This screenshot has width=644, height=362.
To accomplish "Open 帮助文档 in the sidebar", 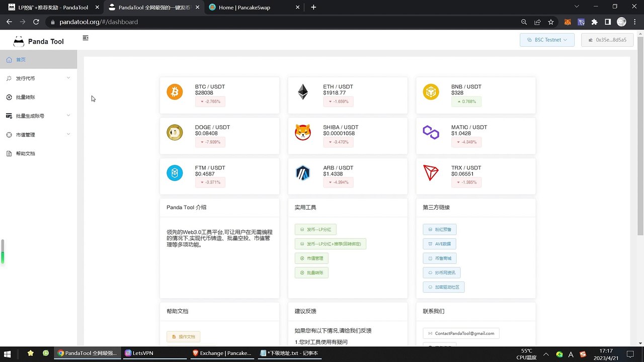I will pyautogui.click(x=38, y=153).
